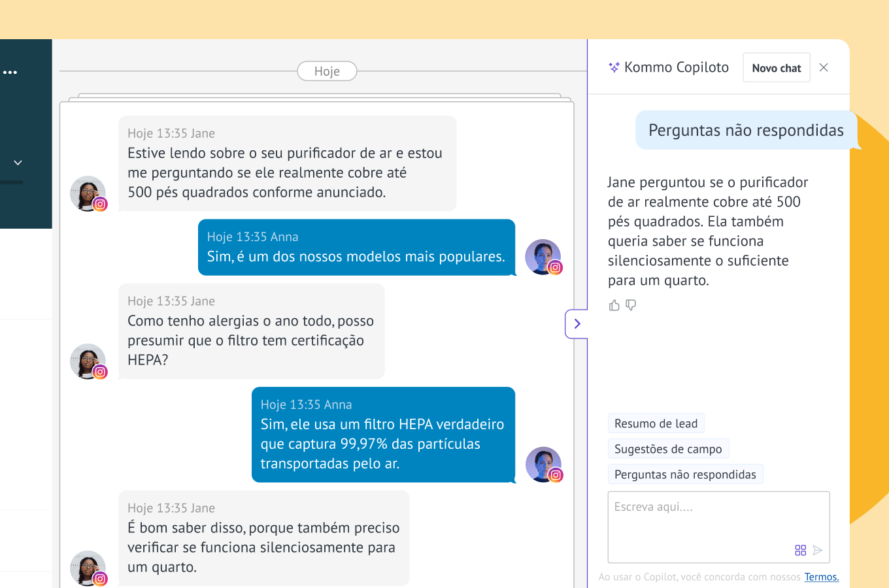Click the send message arrow icon
The image size is (889, 588).
[817, 550]
